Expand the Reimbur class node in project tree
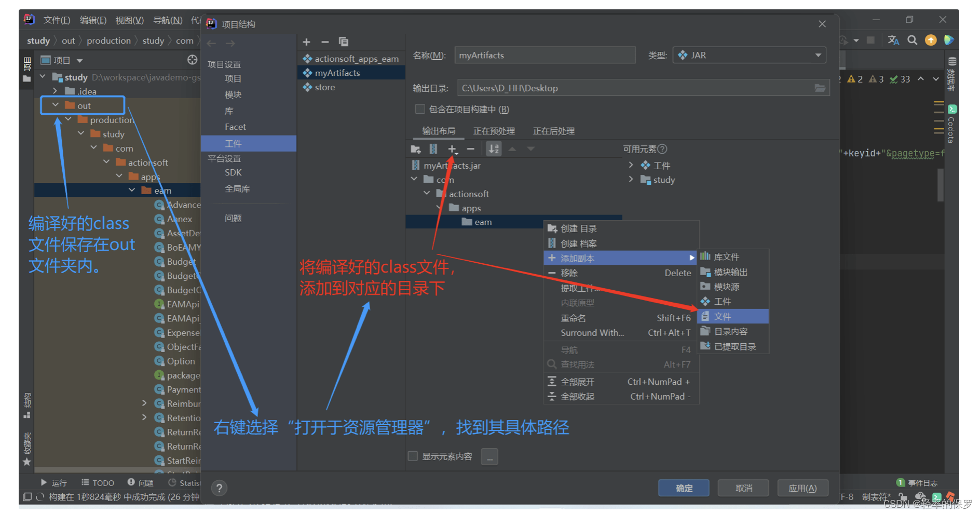Viewport: 980px width, 514px height. pos(144,403)
